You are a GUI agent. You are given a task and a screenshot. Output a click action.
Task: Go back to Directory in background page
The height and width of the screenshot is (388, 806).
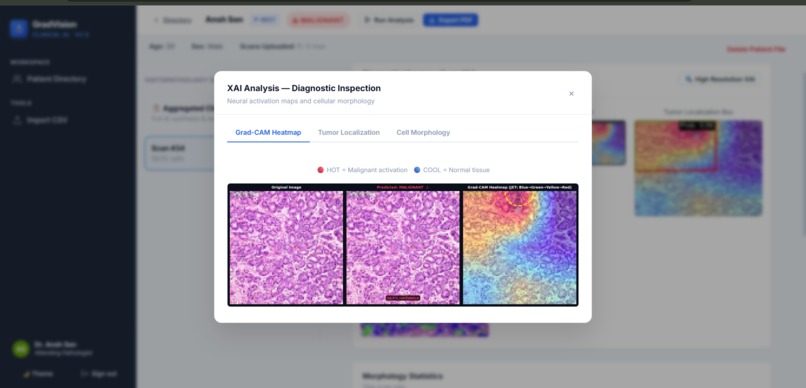172,21
